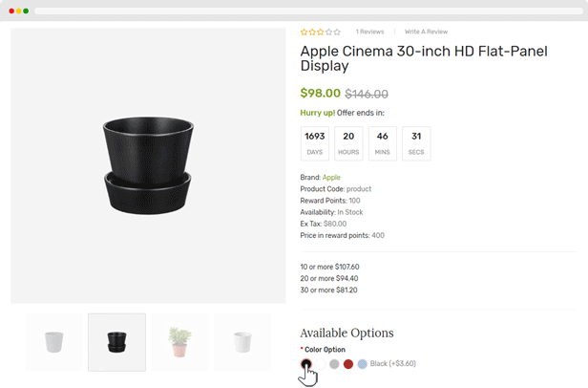Click the $98.00 sale price
This screenshot has width=588, height=388.
(x=320, y=94)
